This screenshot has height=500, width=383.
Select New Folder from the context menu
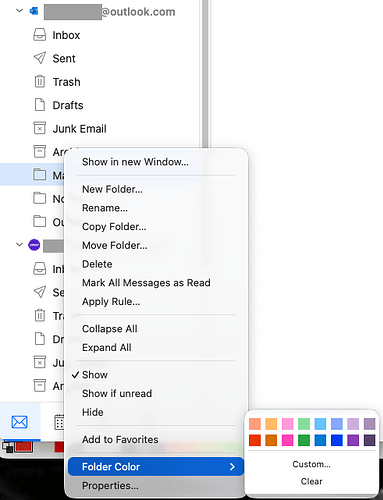[156, 189]
